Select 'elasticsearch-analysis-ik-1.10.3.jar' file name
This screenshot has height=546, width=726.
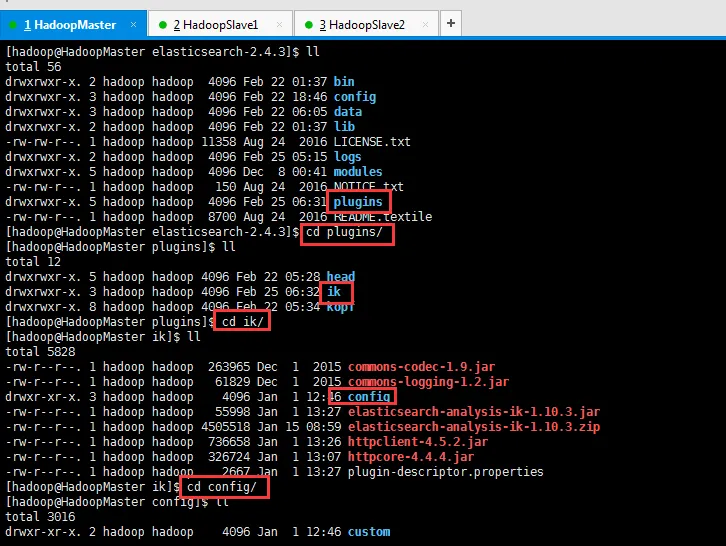coord(474,412)
